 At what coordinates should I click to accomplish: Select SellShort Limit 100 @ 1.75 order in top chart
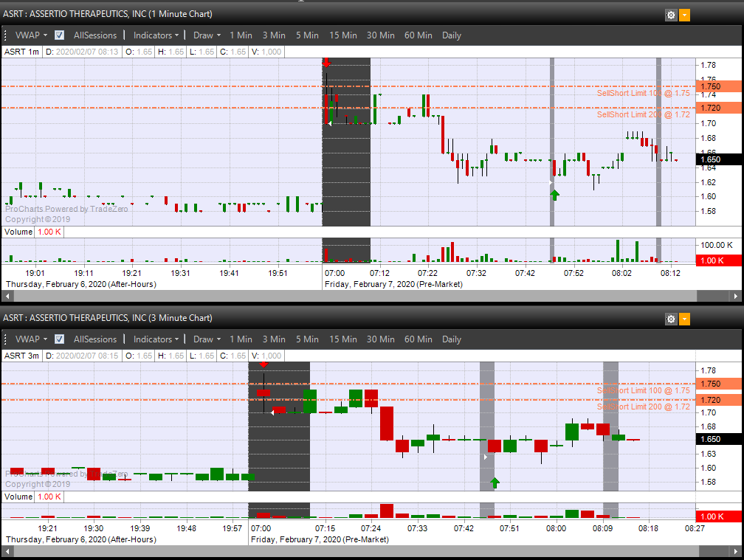pyautogui.click(x=644, y=93)
